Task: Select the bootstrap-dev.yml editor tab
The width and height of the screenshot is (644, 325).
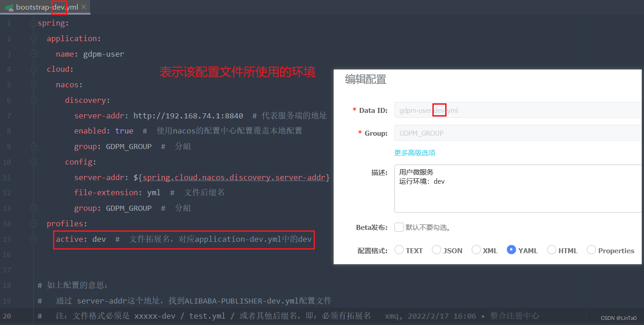Action: (45, 7)
